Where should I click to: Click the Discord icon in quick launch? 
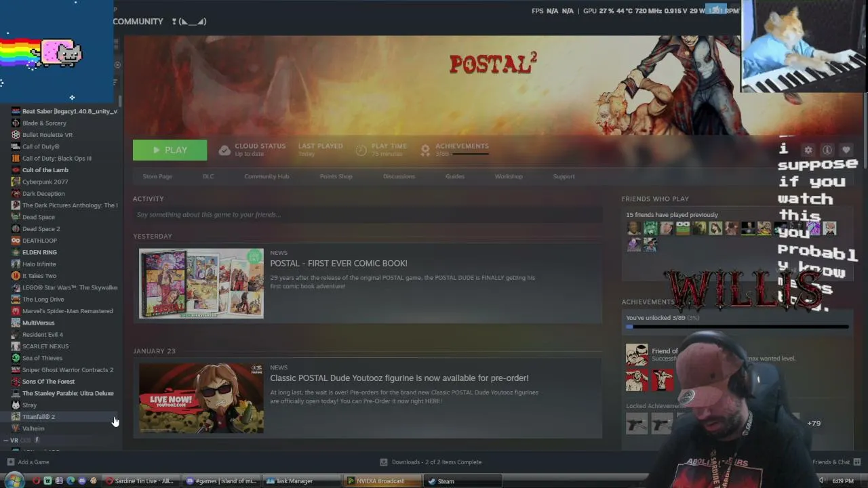point(82,481)
